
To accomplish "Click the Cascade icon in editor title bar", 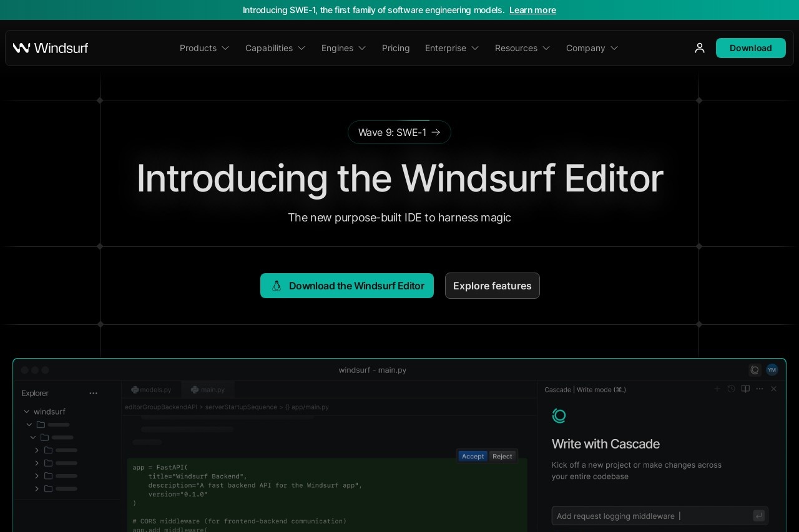I will 755,370.
